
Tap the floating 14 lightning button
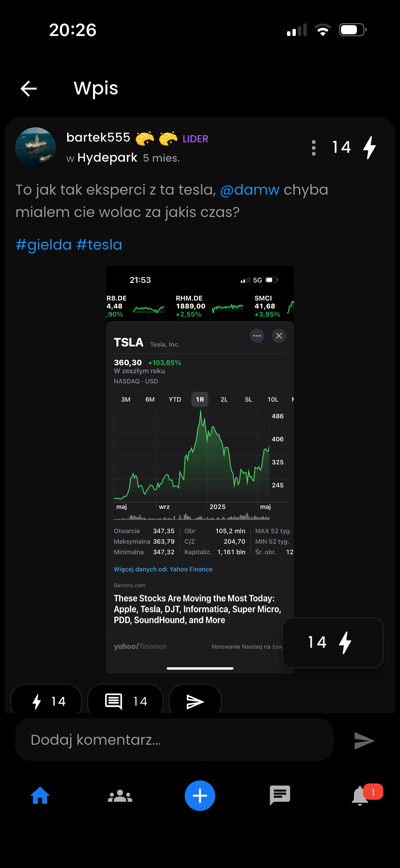(332, 643)
